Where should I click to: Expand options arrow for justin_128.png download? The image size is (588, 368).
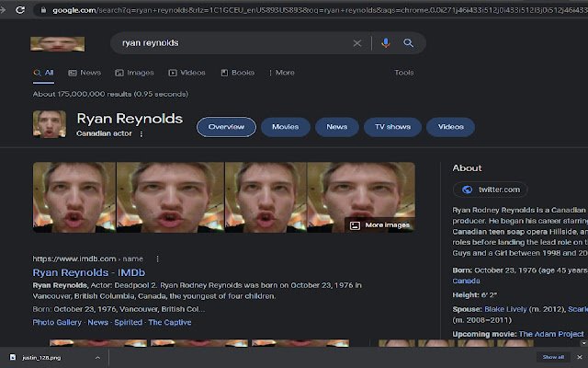(97, 358)
